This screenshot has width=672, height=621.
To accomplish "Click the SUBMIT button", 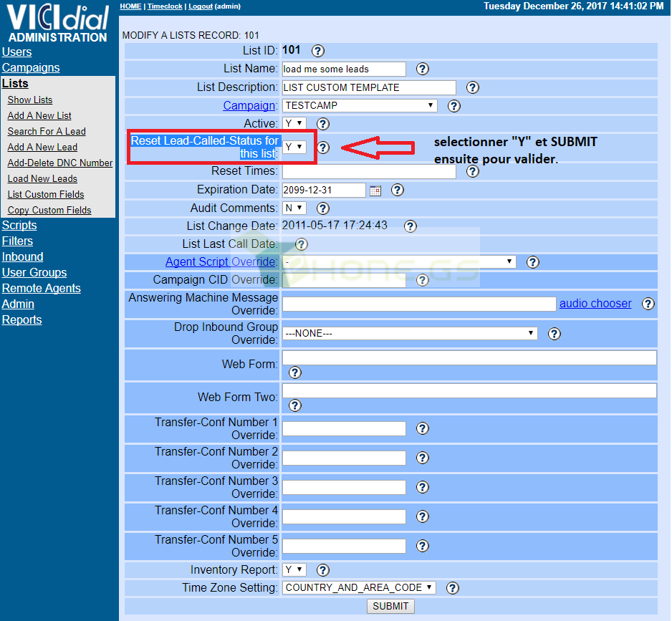I will (390, 606).
